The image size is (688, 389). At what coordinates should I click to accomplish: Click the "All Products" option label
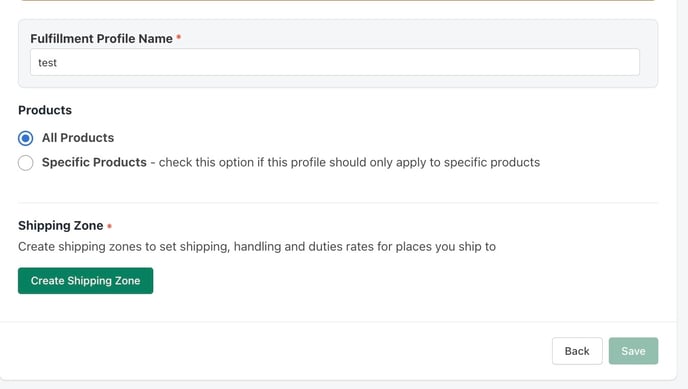(78, 138)
